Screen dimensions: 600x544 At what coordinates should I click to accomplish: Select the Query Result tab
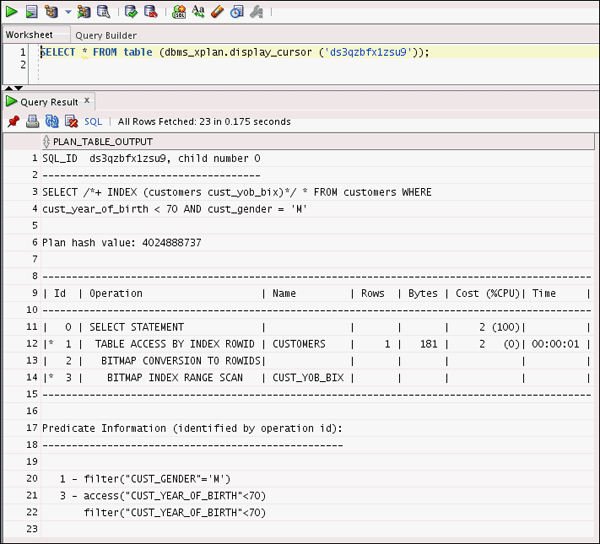[48, 102]
